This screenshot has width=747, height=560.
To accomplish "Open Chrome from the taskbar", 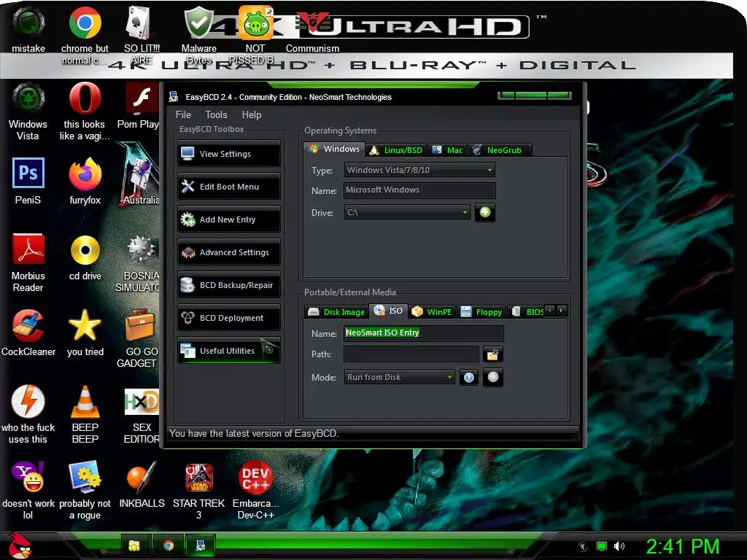I will 169,545.
